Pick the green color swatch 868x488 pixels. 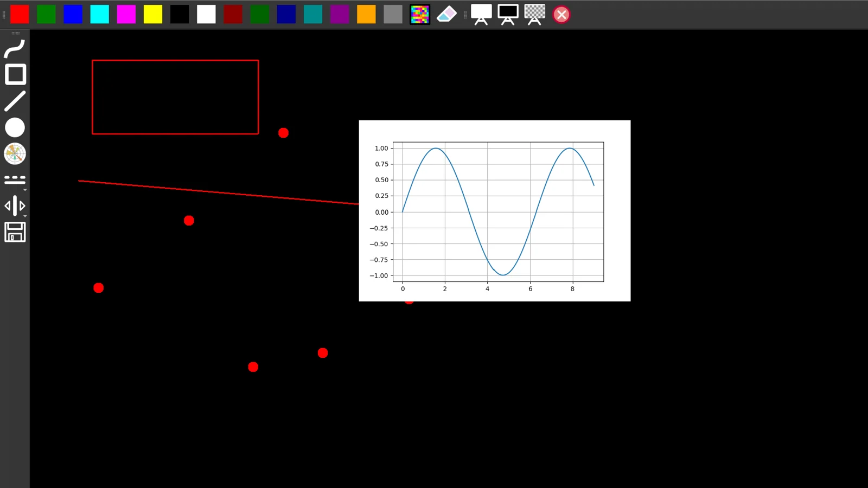46,14
